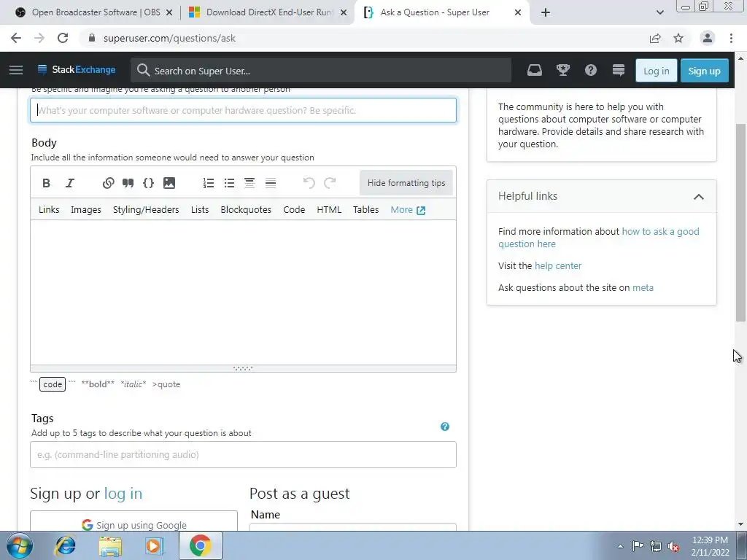
Task: Click the Sign up button
Action: coord(704,71)
